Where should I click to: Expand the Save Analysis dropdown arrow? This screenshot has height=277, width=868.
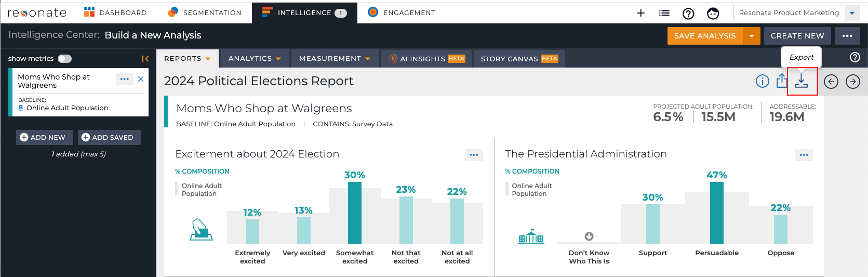click(x=752, y=36)
